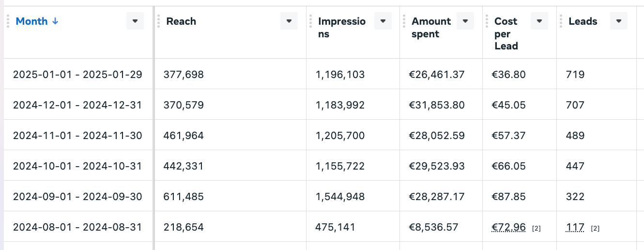
Task: Click the underlined 117 leads value
Action: [x=575, y=227]
